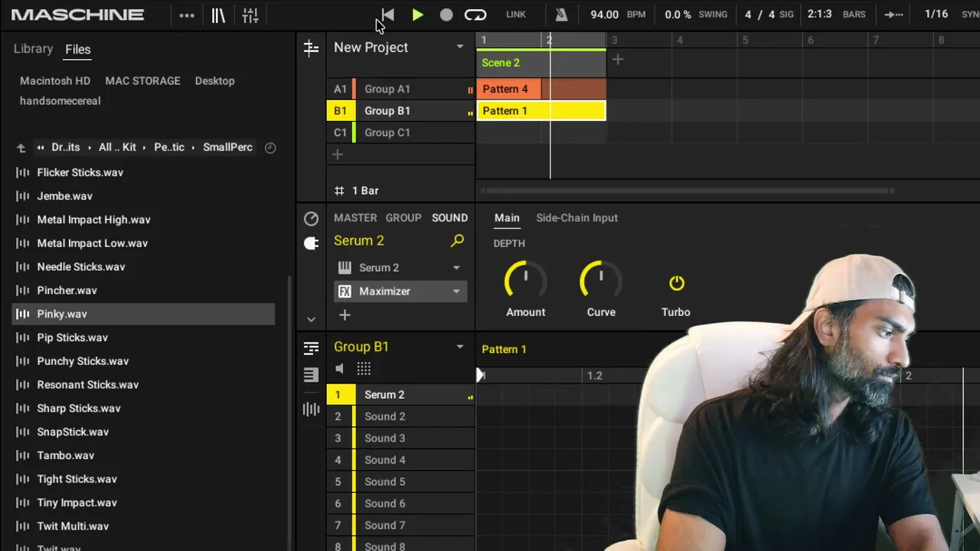Click the waveform icon beside Pinky.wav

23,314
